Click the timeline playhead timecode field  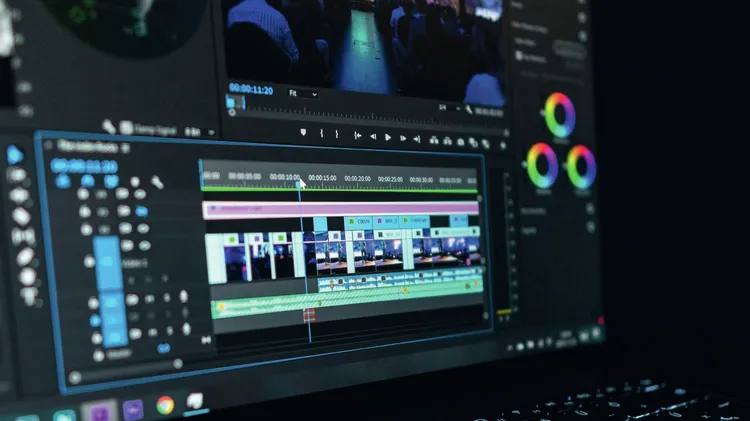coord(85,166)
